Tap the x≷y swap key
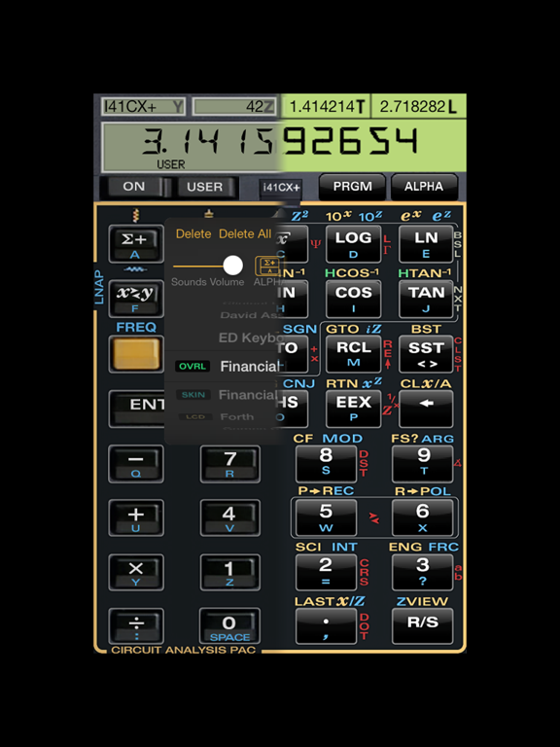Viewport: 560px width, 747px height. coord(136,299)
